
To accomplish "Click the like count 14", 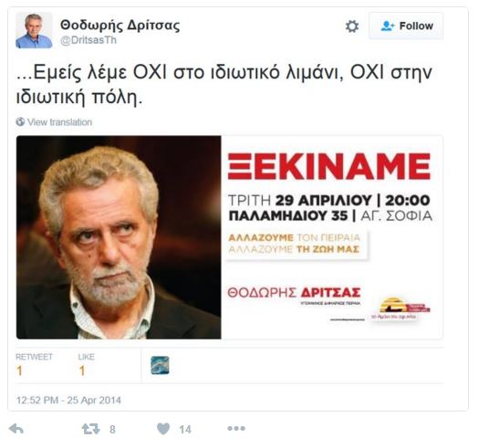I will (185, 430).
